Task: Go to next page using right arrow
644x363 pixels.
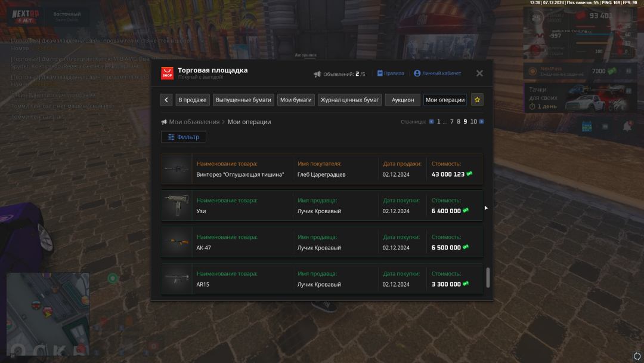Action: click(x=481, y=122)
